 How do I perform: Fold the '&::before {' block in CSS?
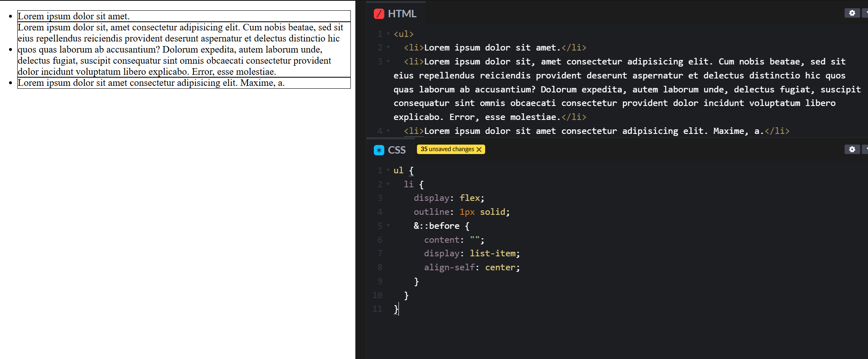click(388, 226)
